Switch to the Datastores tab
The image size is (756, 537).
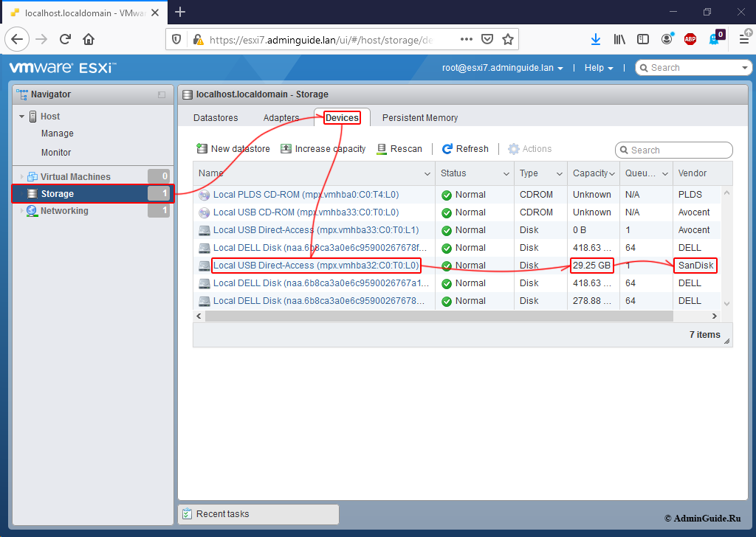(x=216, y=117)
